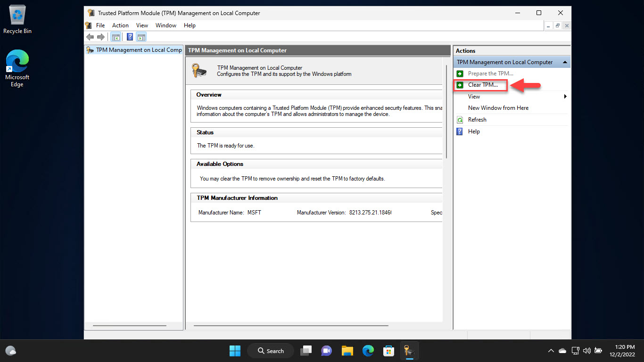Click the Refresh icon in the Actions pane
644x362 pixels.
[x=460, y=119]
